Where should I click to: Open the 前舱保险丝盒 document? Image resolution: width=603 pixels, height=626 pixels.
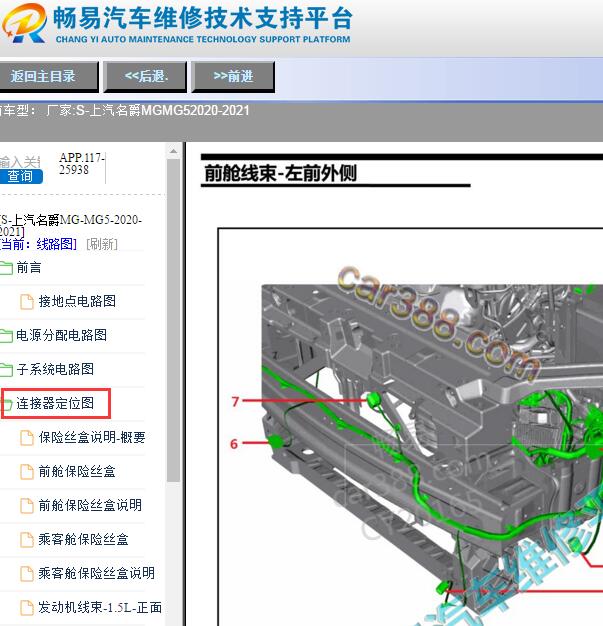pyautogui.click(x=77, y=471)
